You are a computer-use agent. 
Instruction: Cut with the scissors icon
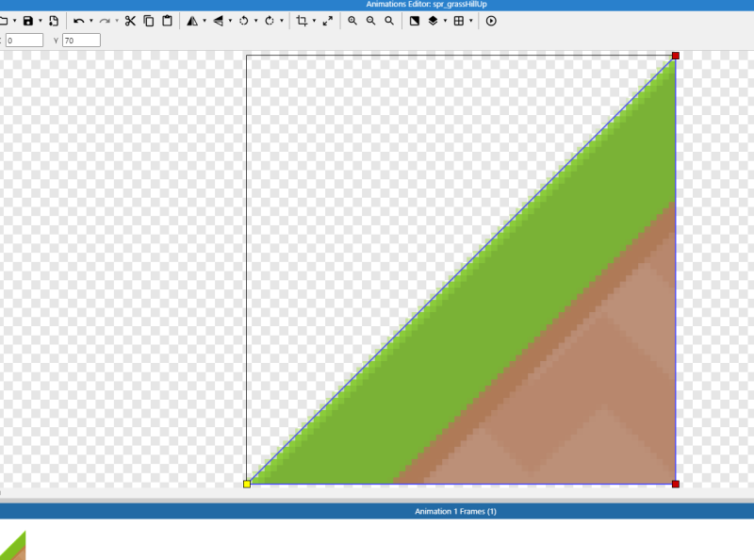(x=130, y=21)
